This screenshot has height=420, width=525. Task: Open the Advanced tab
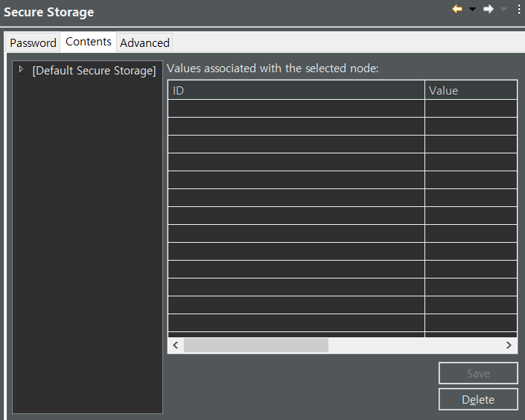point(144,43)
